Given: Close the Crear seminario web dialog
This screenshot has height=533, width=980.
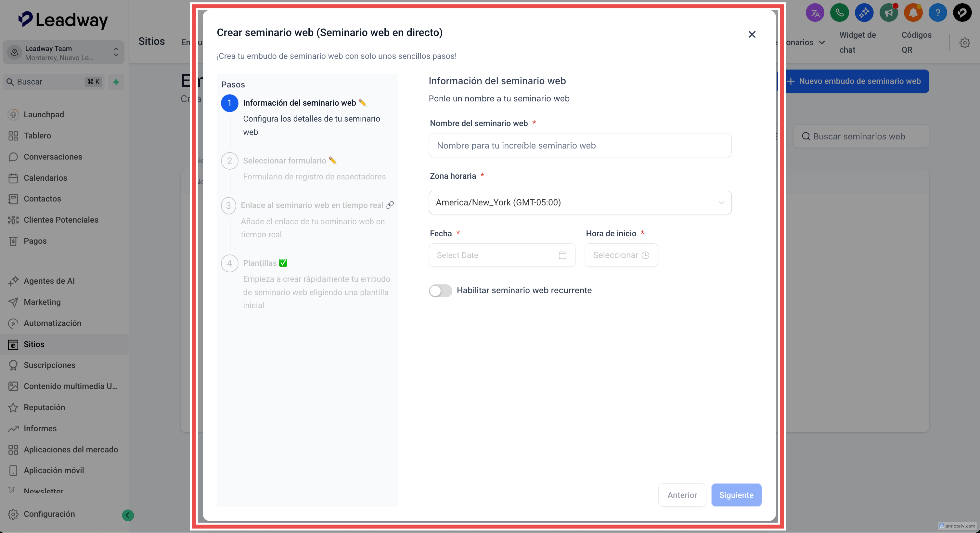Looking at the screenshot, I should pos(751,35).
